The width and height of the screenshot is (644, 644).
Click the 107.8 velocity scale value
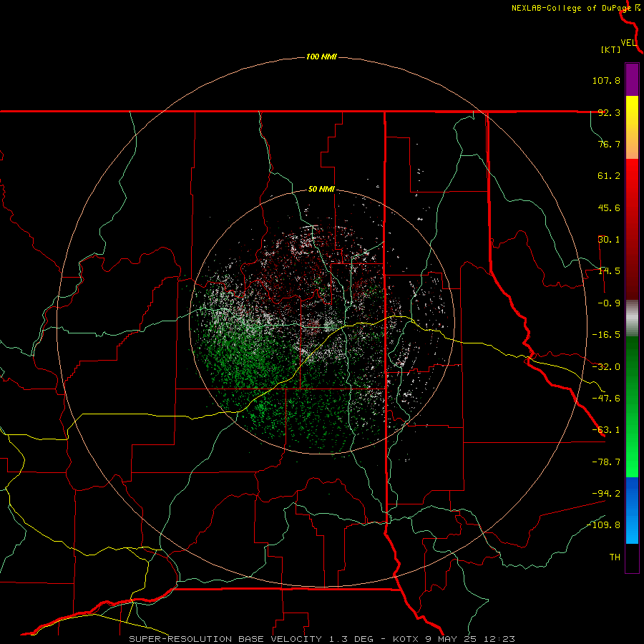(606, 80)
